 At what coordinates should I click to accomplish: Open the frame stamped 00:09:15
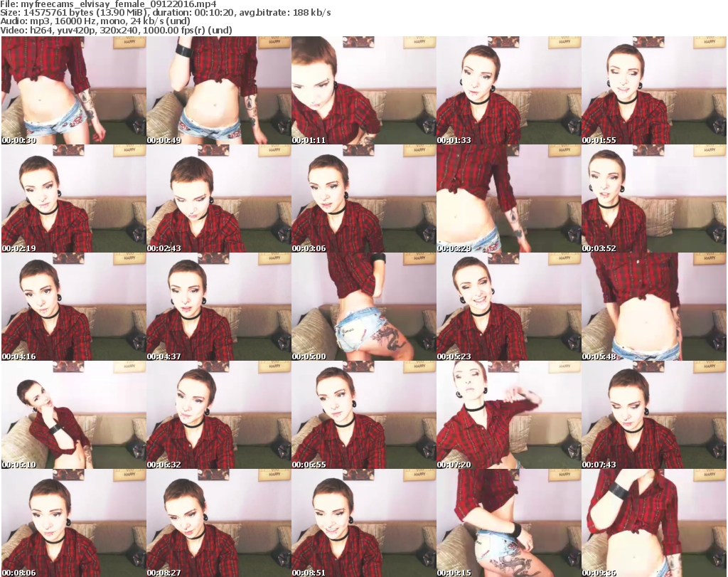point(509,523)
